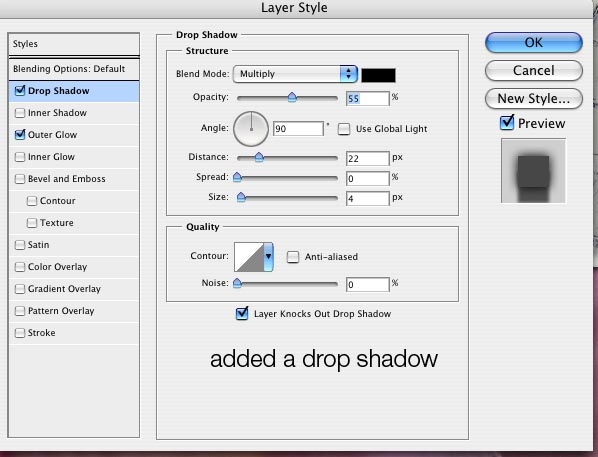
Task: Select the Stroke effect row
Action: (x=74, y=333)
